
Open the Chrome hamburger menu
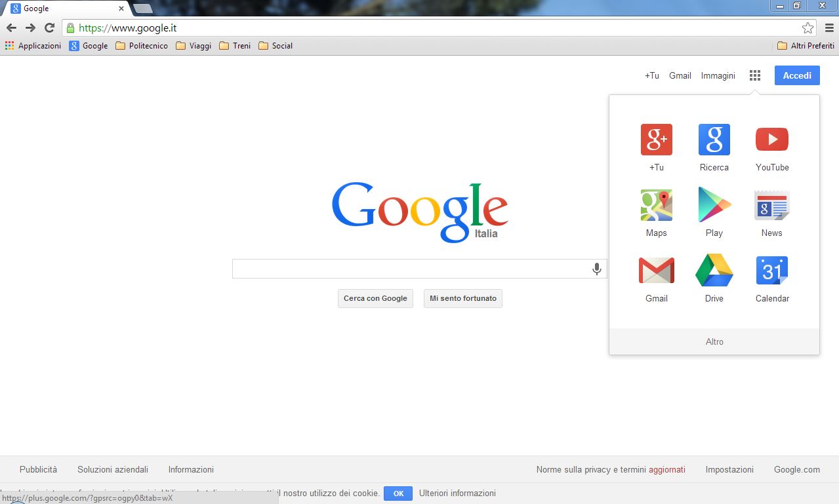pos(829,28)
